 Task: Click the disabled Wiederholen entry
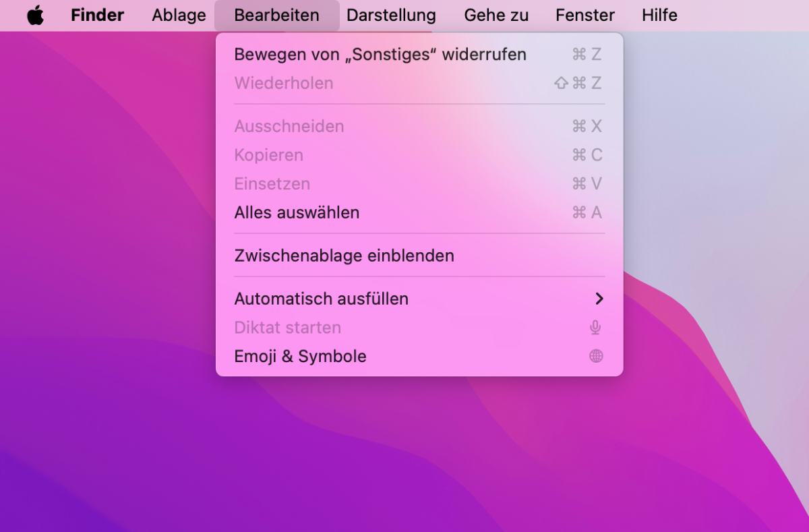284,83
